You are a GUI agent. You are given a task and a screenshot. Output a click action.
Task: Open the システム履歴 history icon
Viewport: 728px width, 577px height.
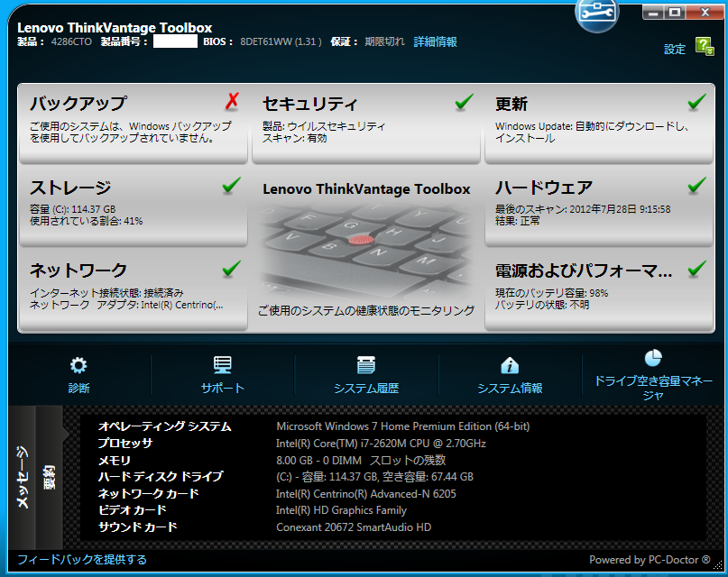pos(366,365)
